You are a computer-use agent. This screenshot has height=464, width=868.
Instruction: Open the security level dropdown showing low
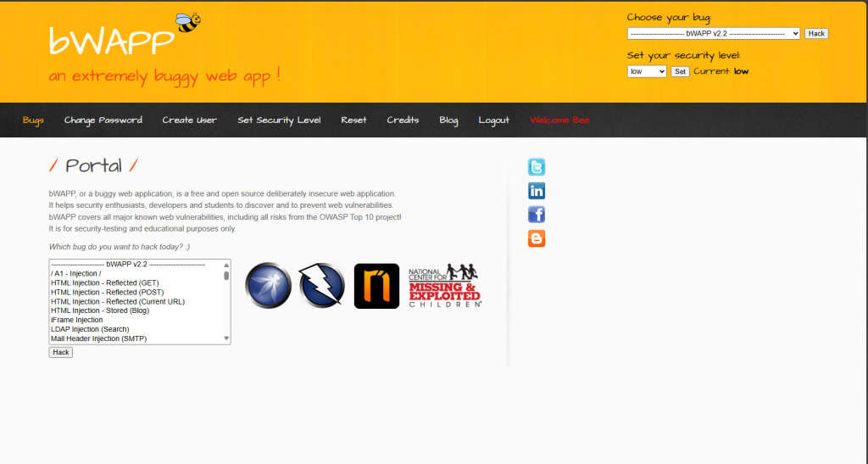647,71
